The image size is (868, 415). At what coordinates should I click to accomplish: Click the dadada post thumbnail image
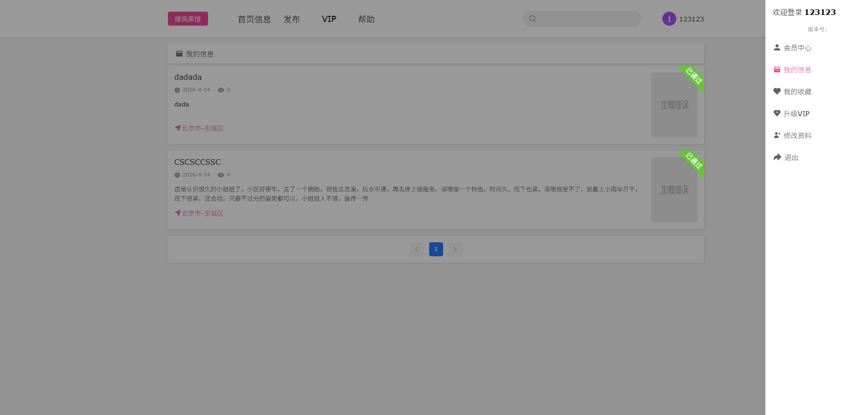click(x=674, y=105)
